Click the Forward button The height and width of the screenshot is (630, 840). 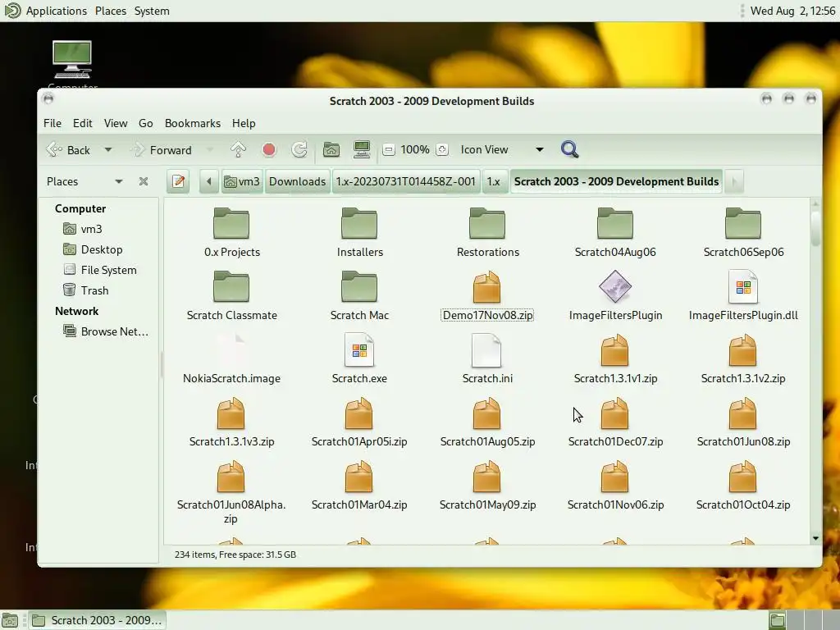coord(162,150)
